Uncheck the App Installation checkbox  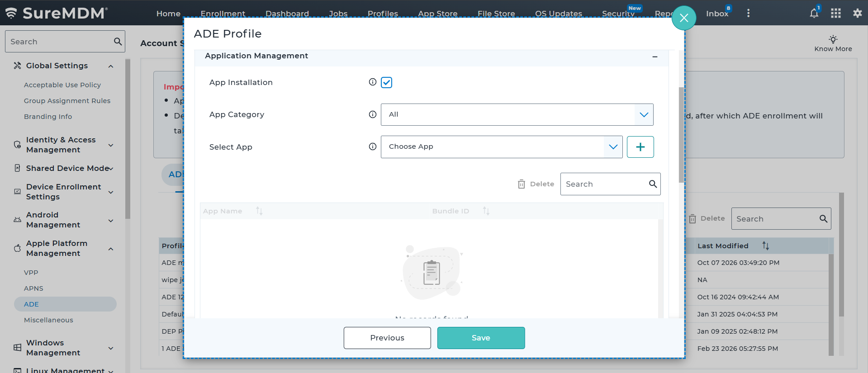point(386,82)
